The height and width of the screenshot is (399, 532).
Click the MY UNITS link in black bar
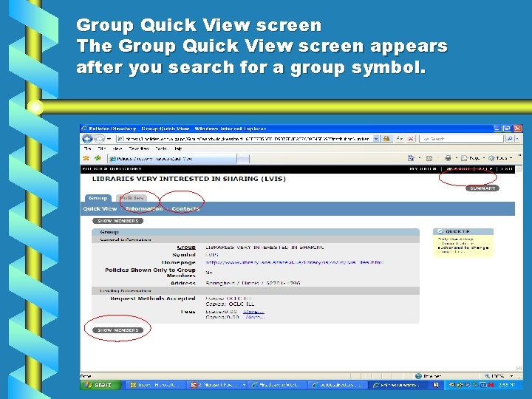pos(423,168)
